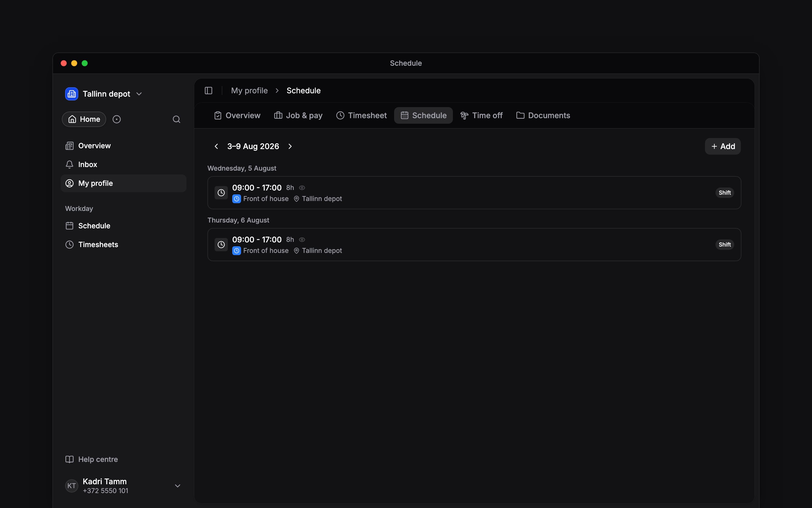Click the clock icon on Thursday's shift
The image size is (812, 508).
pyautogui.click(x=221, y=245)
